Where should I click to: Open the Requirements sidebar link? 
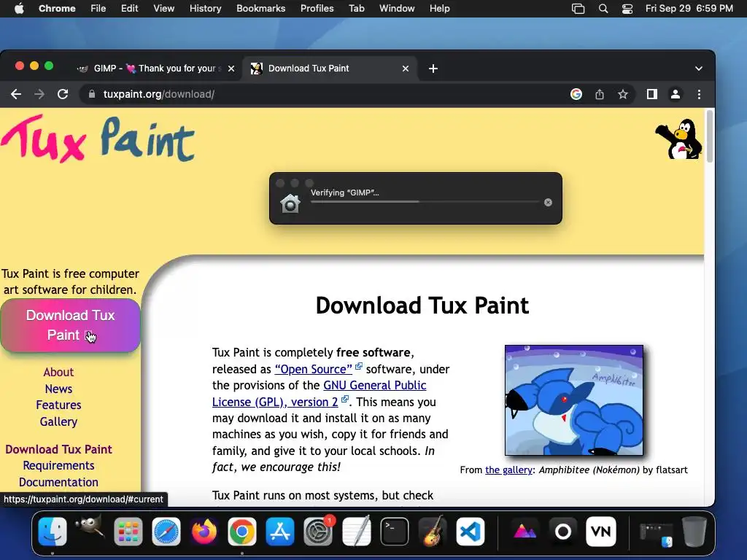coord(58,466)
